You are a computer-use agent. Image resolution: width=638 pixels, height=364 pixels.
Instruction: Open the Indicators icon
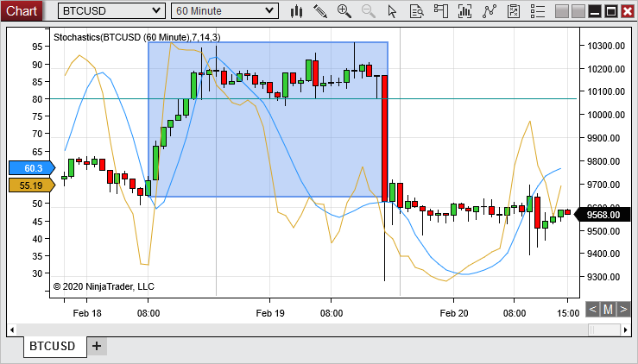coord(490,11)
